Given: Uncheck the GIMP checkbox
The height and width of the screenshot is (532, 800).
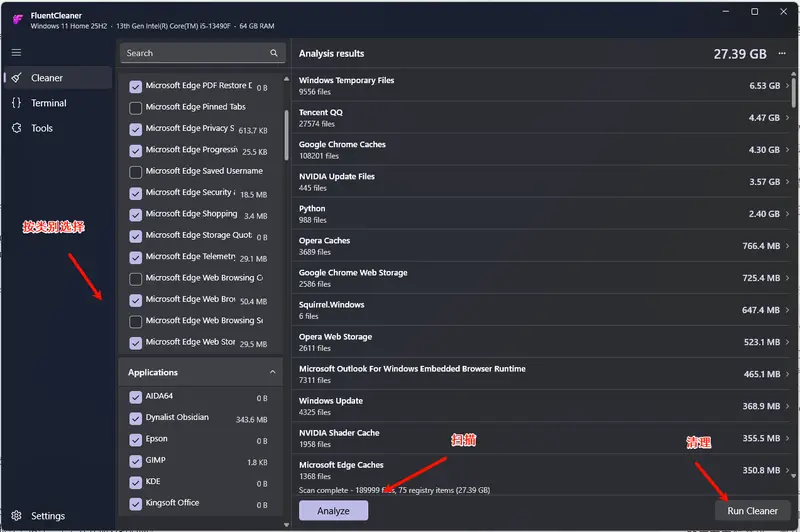Looking at the screenshot, I should click(x=135, y=462).
